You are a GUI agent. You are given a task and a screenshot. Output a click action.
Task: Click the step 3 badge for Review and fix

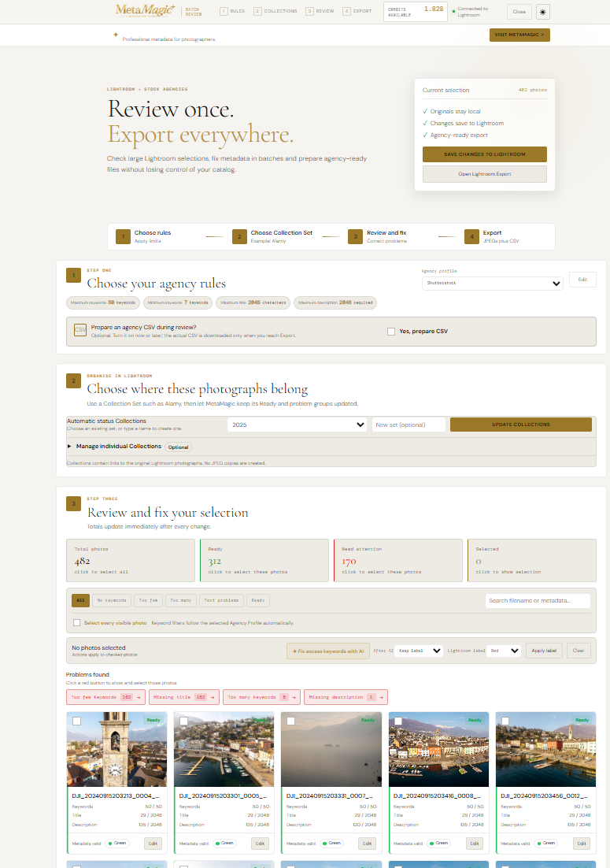click(x=355, y=236)
